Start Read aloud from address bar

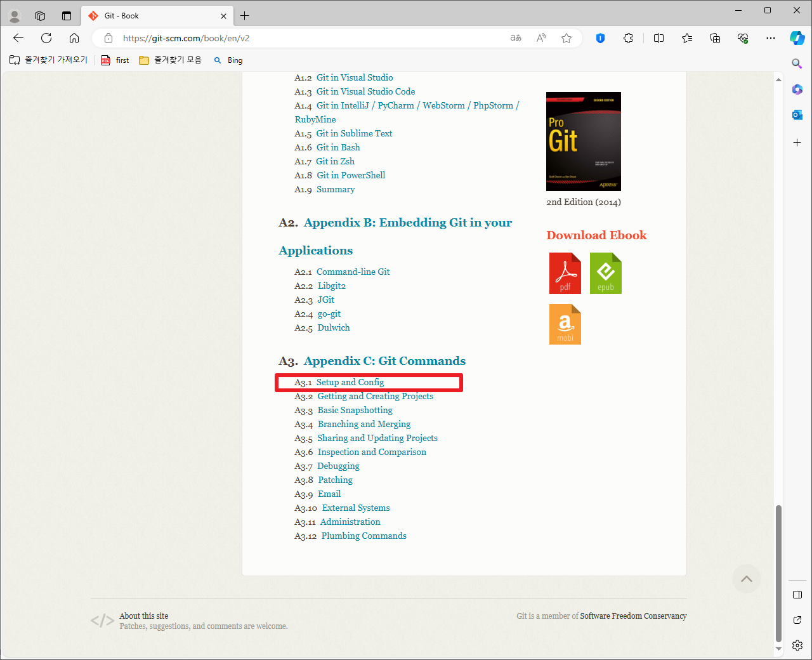point(541,38)
